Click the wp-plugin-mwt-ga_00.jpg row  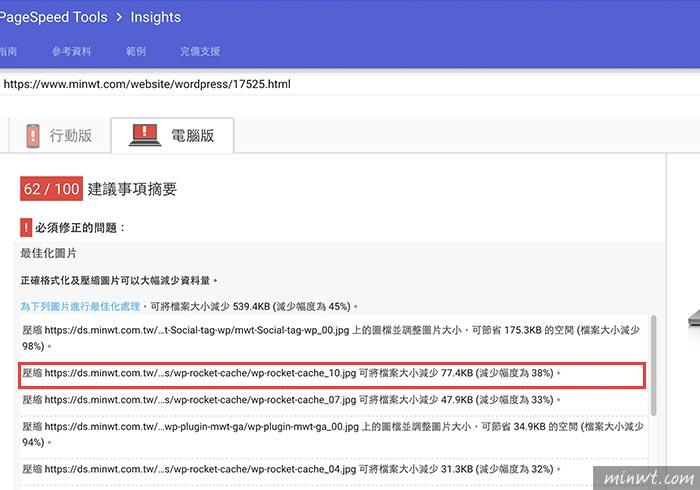click(x=333, y=435)
